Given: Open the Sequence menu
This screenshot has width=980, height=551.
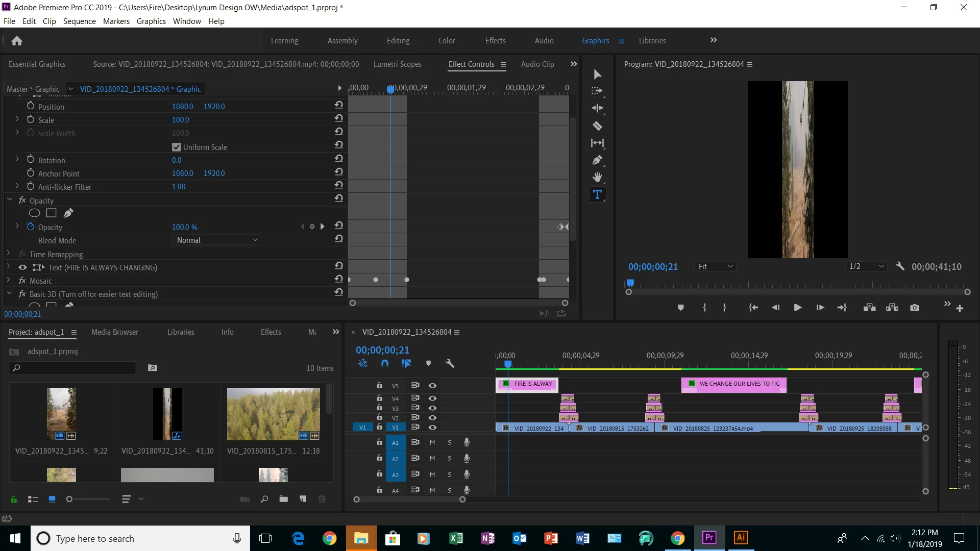Looking at the screenshot, I should pyautogui.click(x=79, y=21).
